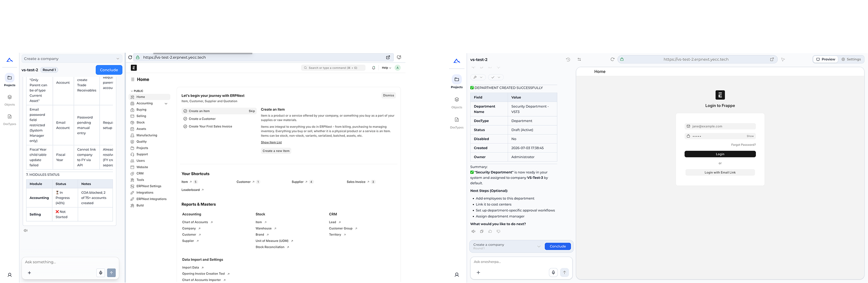Select Manufacturing in ERPNext sidebar
Image resolution: width=868 pixels, height=283 pixels.
tap(147, 135)
